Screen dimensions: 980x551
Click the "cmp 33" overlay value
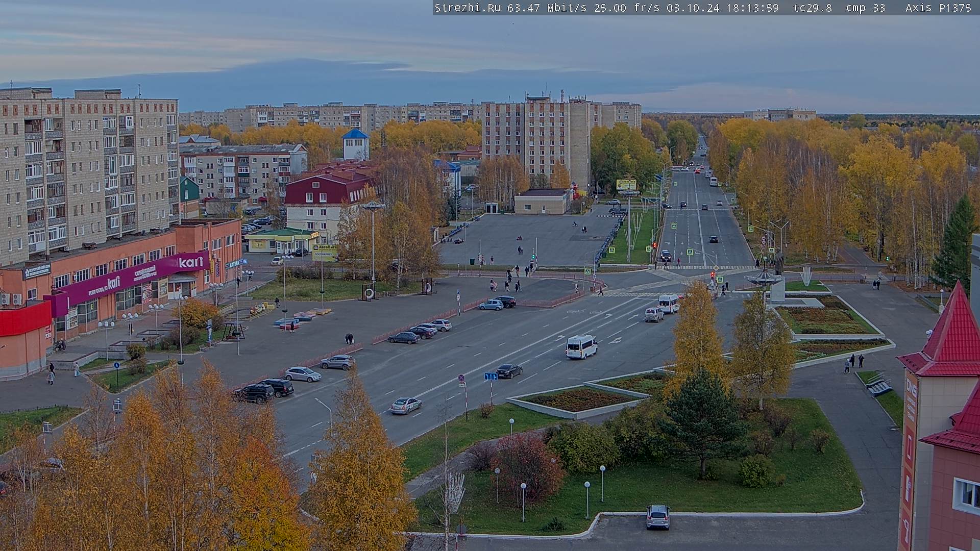tap(866, 8)
